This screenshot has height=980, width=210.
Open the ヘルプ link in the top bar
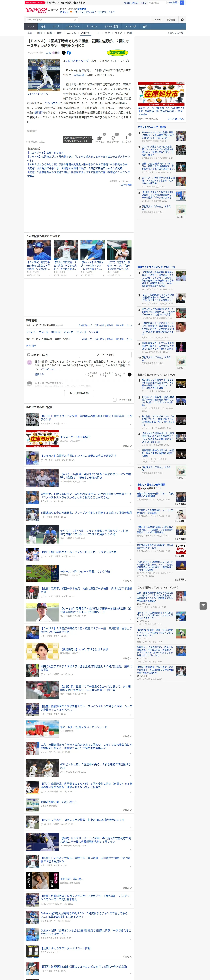143,3
